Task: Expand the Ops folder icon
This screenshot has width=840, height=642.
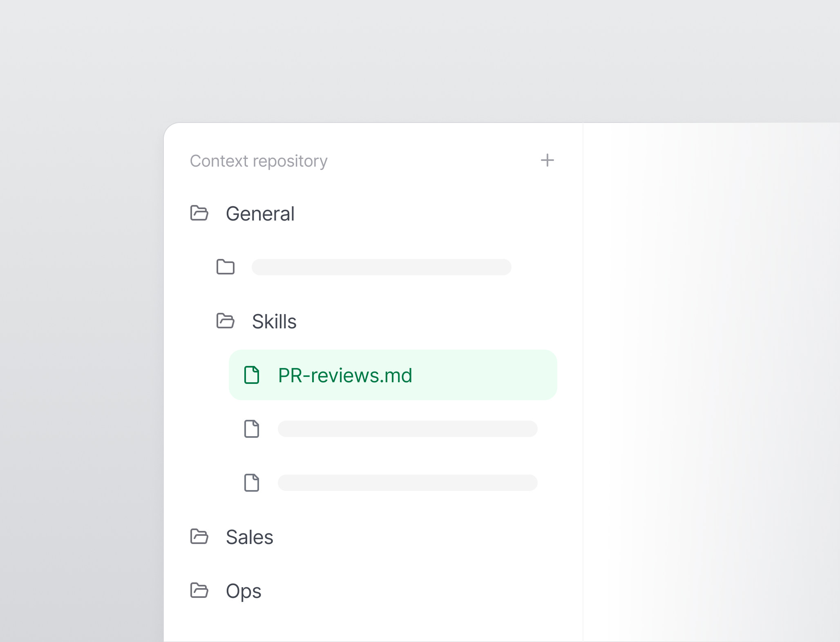Action: (199, 591)
